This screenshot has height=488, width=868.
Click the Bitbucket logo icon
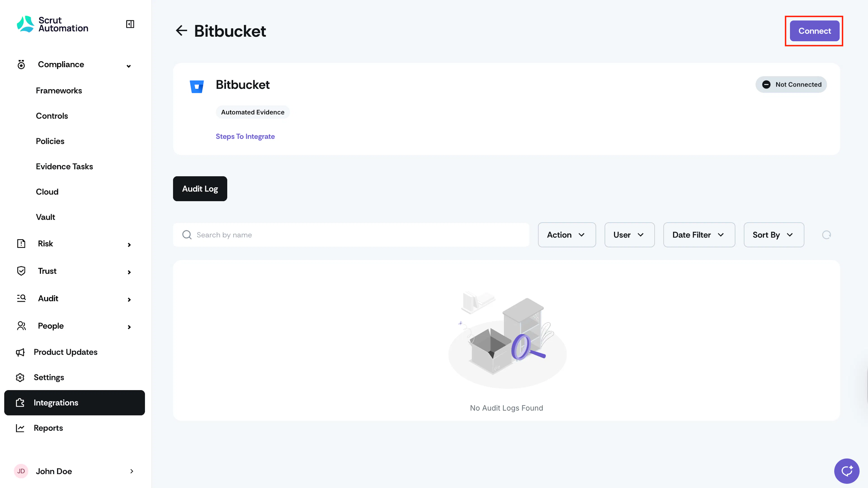[197, 86]
